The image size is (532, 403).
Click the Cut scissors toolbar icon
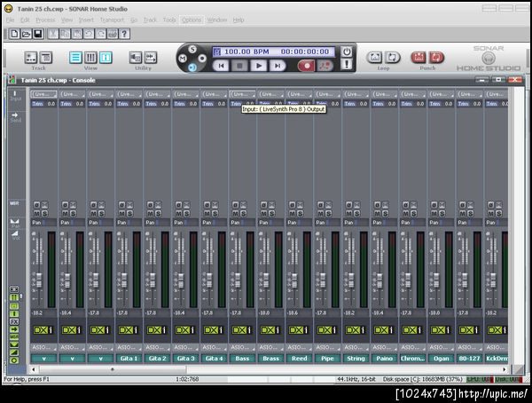(53, 34)
